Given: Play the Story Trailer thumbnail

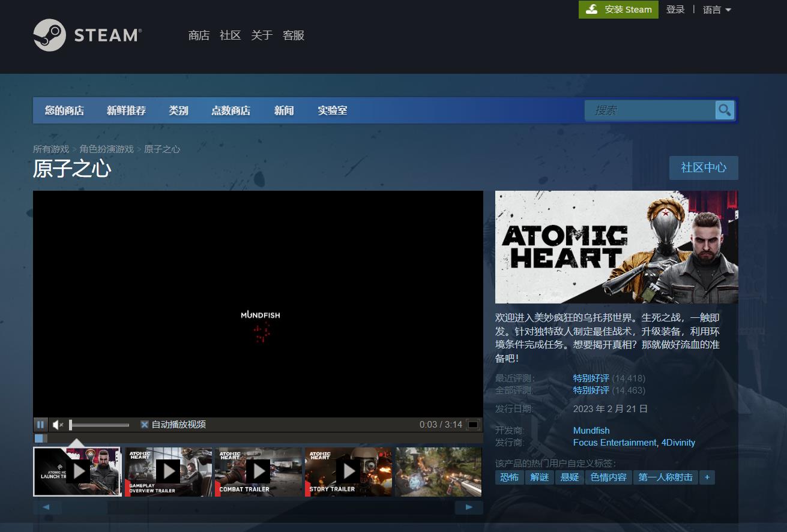Looking at the screenshot, I should click(x=348, y=471).
